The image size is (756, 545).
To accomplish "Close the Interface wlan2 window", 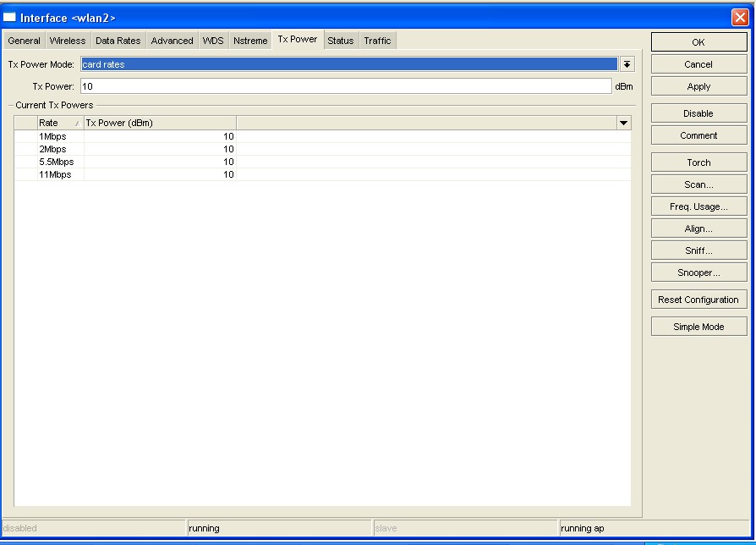I will tap(740, 18).
